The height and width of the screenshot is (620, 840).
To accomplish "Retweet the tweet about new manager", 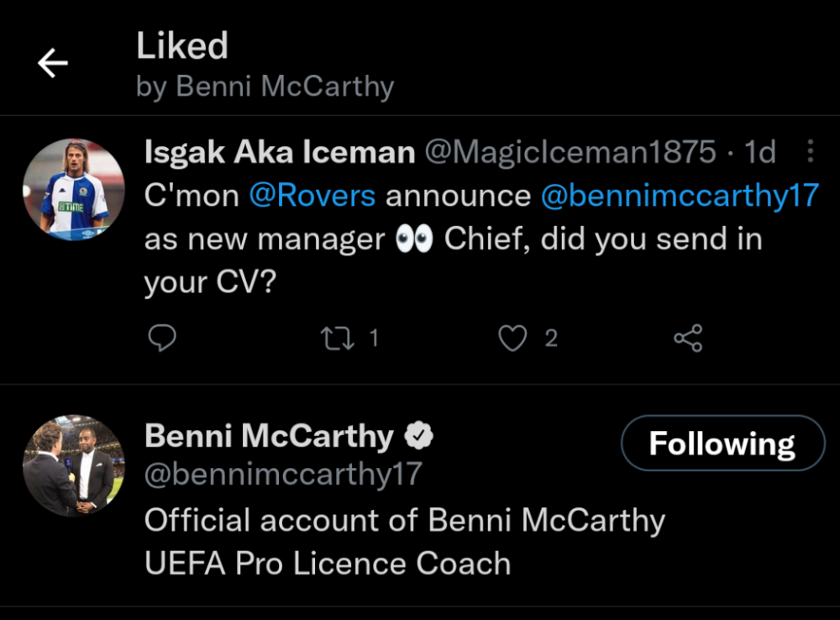I will [x=338, y=338].
